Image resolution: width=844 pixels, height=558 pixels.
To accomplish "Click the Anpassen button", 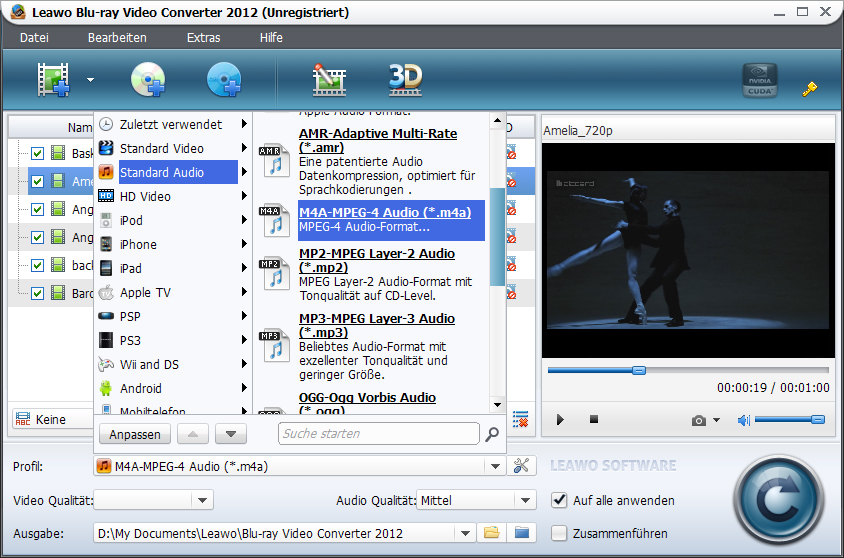I will point(135,434).
